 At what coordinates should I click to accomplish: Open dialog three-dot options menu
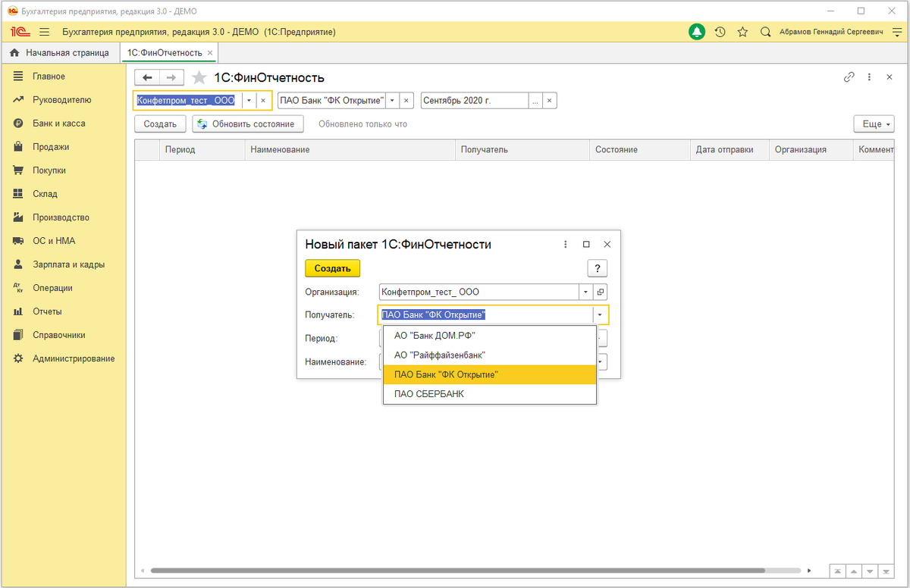566,245
